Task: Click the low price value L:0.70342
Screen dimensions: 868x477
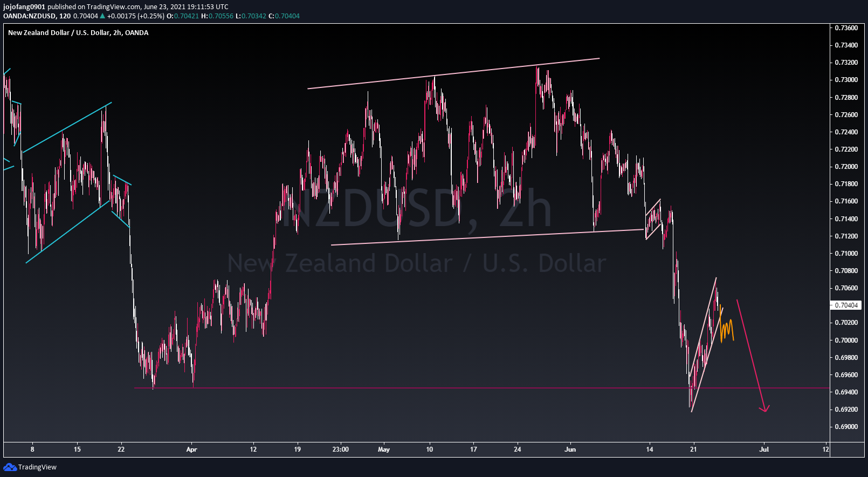Action: pyautogui.click(x=251, y=16)
